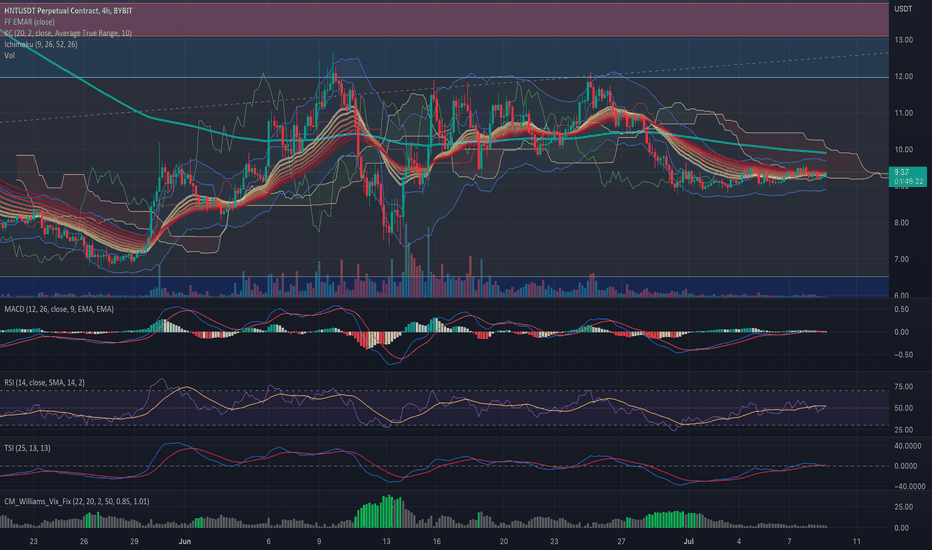Click the RSI 75.00 scale value
This screenshot has height=550, width=932.
click(x=904, y=387)
